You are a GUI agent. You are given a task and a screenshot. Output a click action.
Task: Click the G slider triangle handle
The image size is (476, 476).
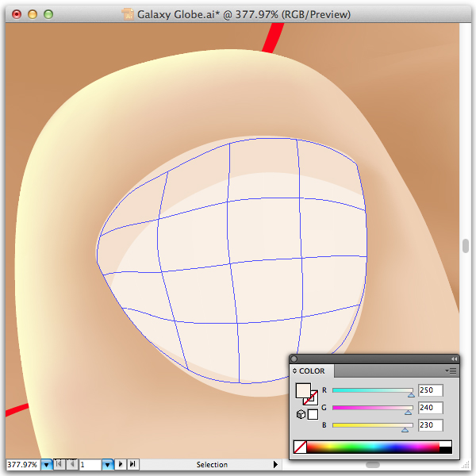pos(408,413)
